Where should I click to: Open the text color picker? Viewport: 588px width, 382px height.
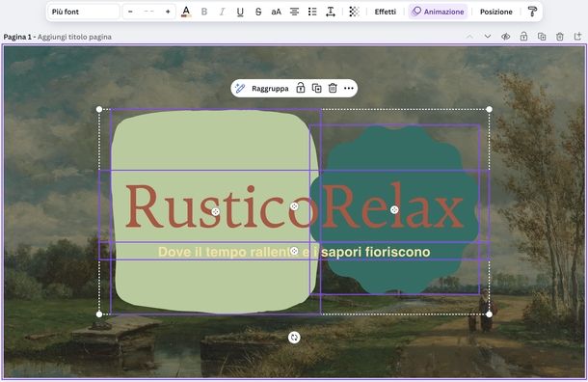(x=186, y=12)
